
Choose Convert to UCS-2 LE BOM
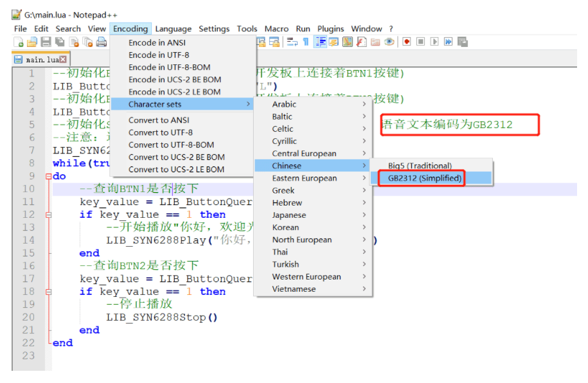click(183, 170)
